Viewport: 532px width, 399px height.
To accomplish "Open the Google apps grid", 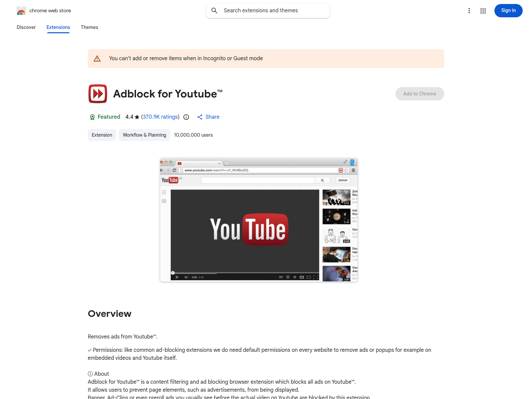I will 483,11.
